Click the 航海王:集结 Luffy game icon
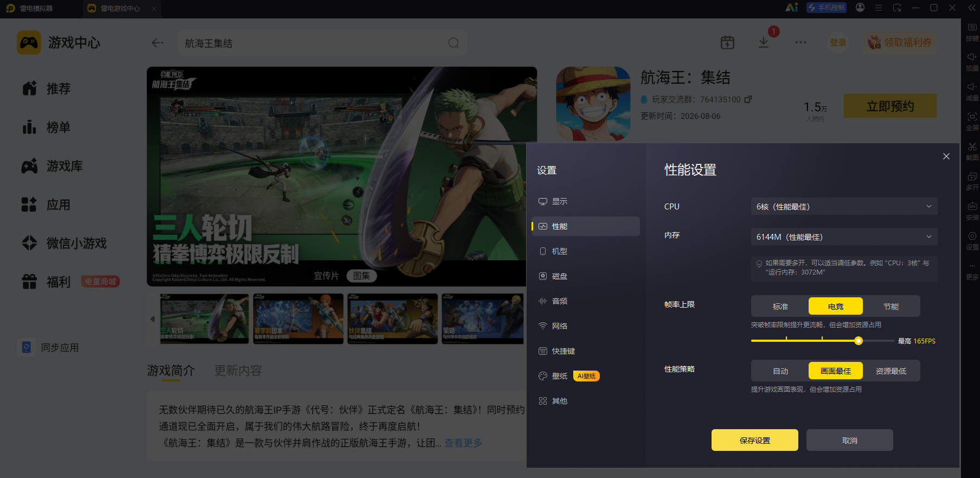980x478 pixels. point(593,104)
